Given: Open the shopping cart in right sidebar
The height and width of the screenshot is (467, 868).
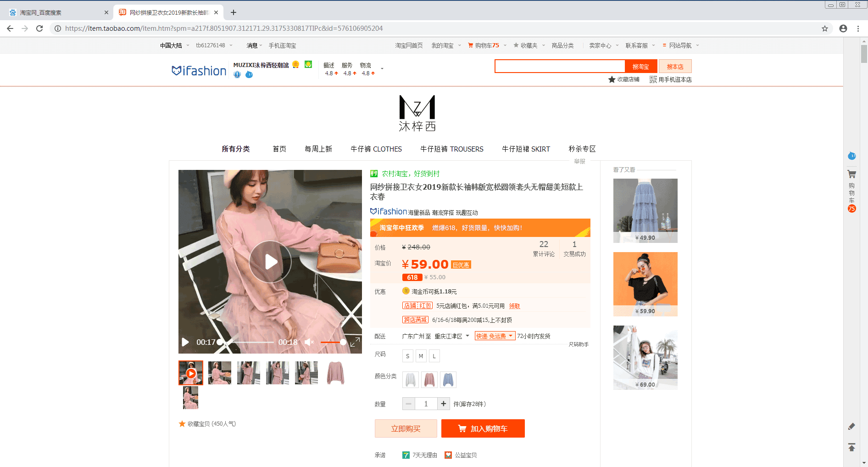Looking at the screenshot, I should click(x=851, y=174).
